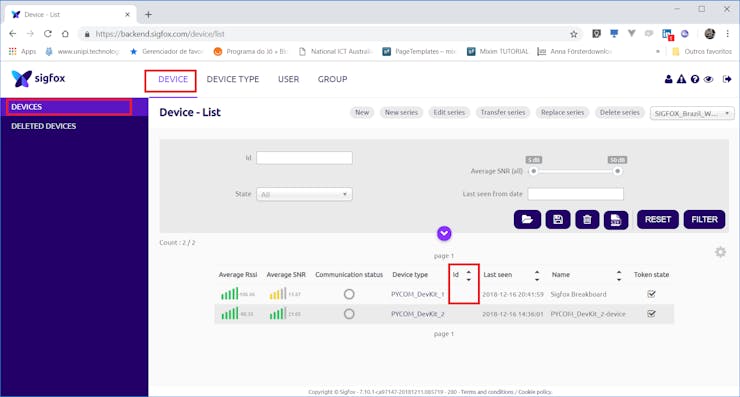
Task: Open the Terms and conditions link
Action: 487,392
